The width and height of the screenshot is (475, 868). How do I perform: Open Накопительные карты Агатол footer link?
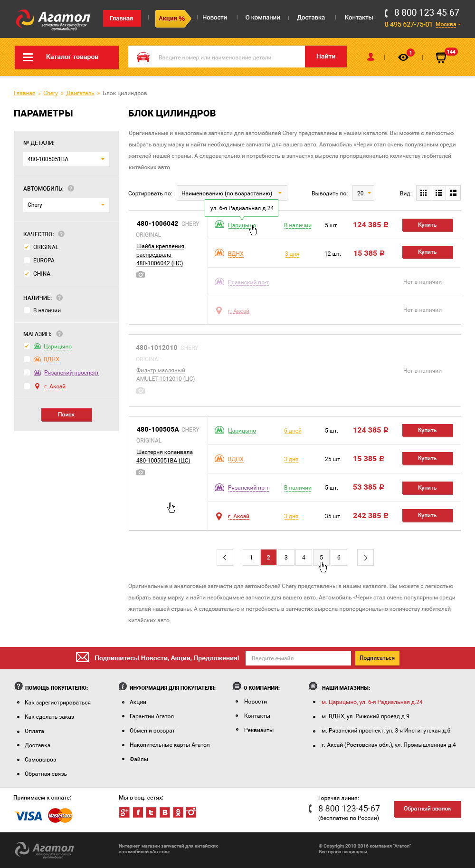coord(170,745)
